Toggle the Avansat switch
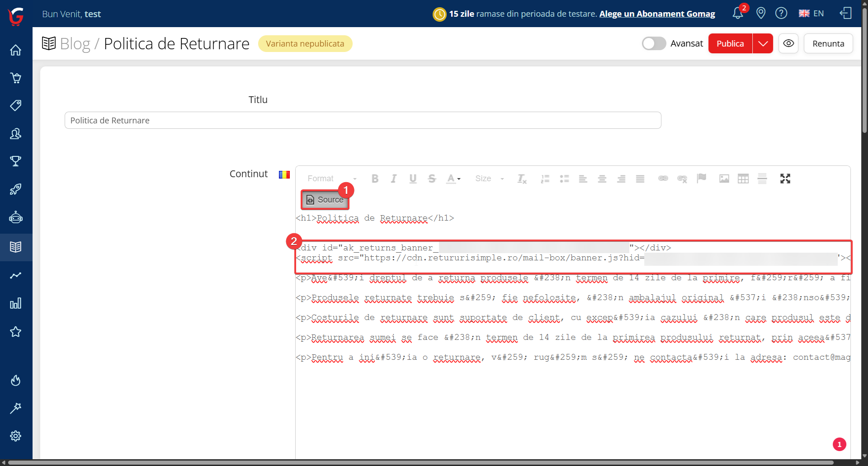Viewport: 868px width, 466px height. [x=654, y=43]
